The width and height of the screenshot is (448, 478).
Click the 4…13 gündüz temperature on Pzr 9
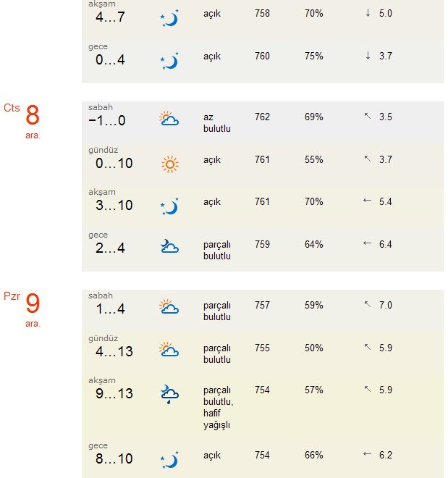(x=114, y=352)
